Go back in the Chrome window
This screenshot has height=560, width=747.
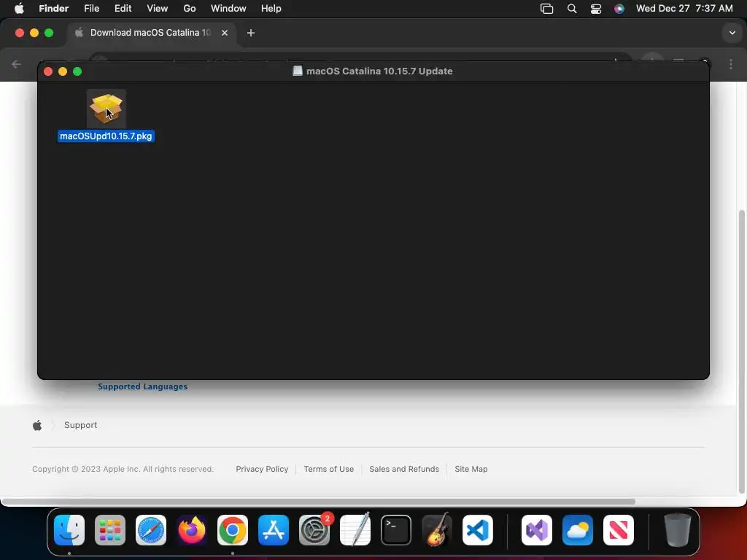pyautogui.click(x=17, y=64)
